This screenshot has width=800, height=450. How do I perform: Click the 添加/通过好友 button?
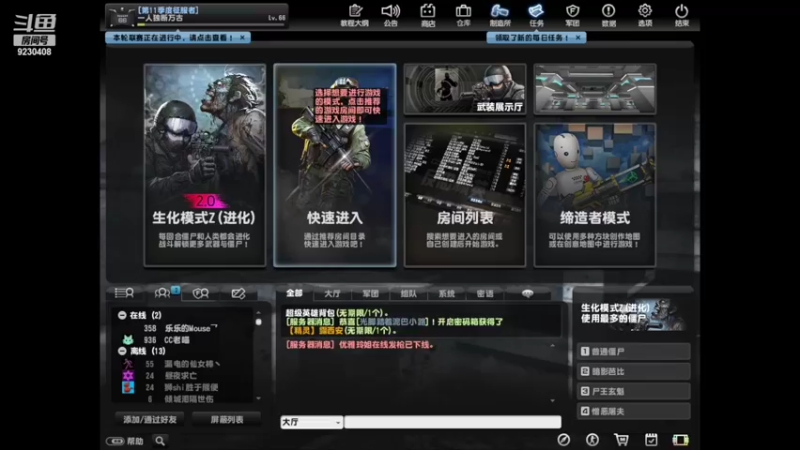pyautogui.click(x=149, y=419)
